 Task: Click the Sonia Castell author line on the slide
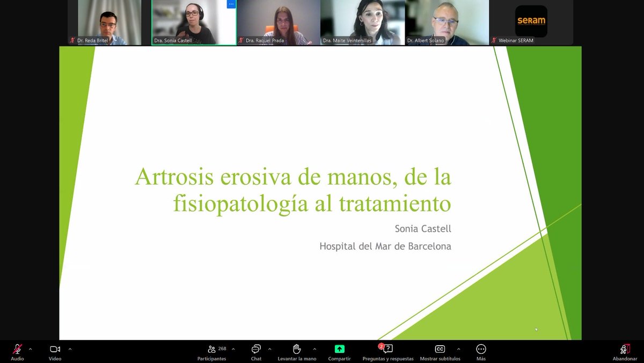click(423, 229)
